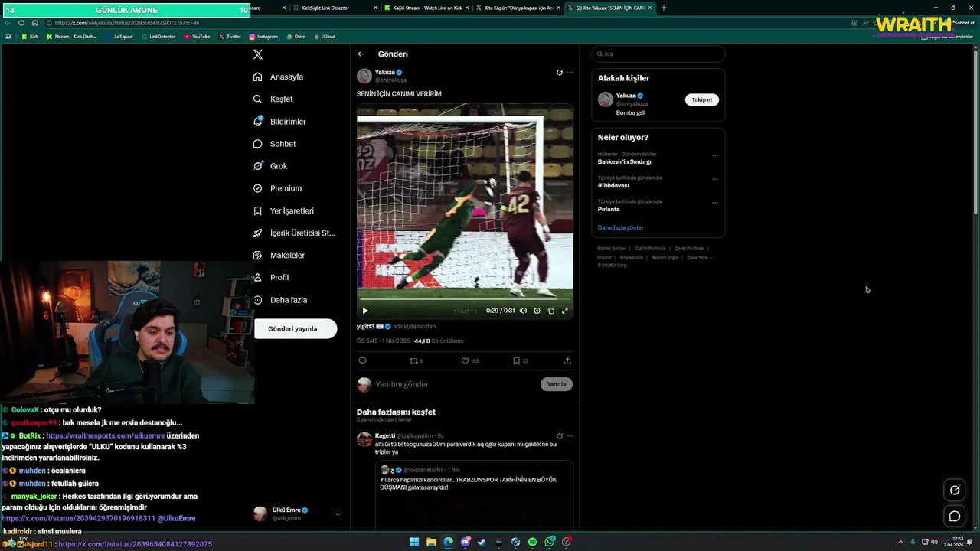Click Grok icon on Ragetti's post

(x=559, y=436)
